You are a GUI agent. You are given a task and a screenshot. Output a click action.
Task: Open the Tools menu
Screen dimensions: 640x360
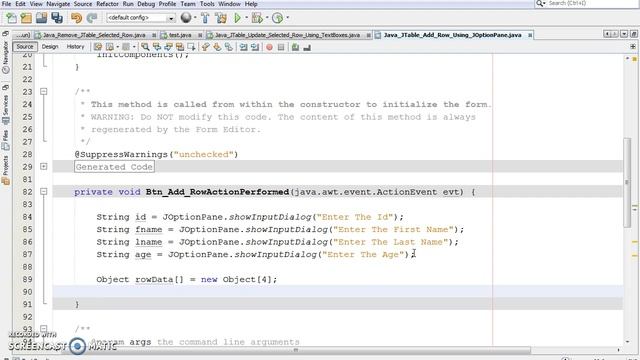coord(207,4)
